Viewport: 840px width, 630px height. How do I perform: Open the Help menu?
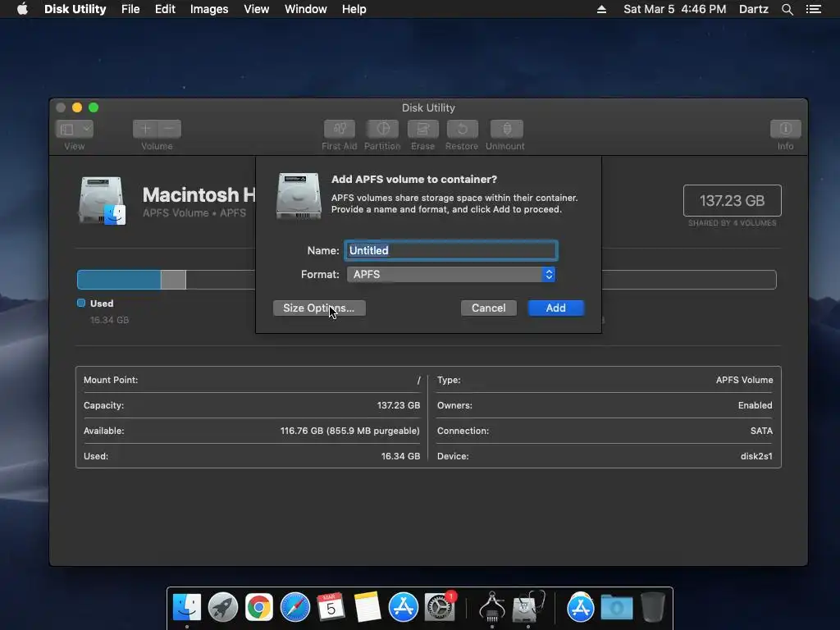pos(354,9)
